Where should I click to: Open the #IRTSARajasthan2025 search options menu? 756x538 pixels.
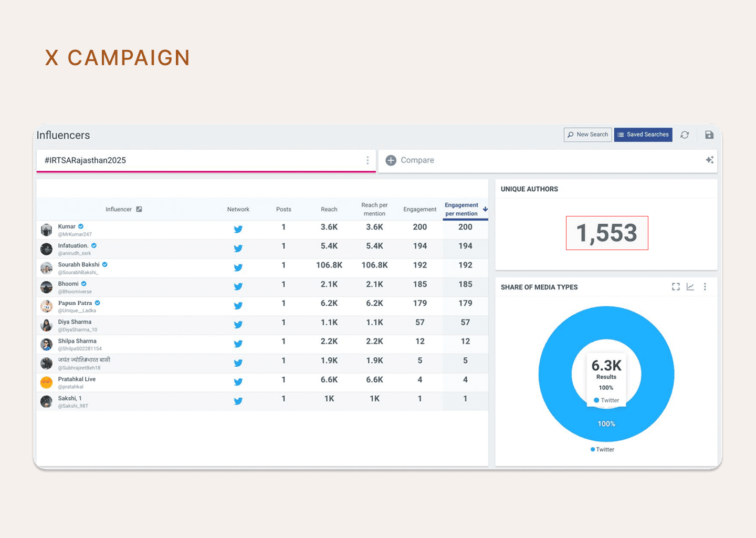point(367,160)
